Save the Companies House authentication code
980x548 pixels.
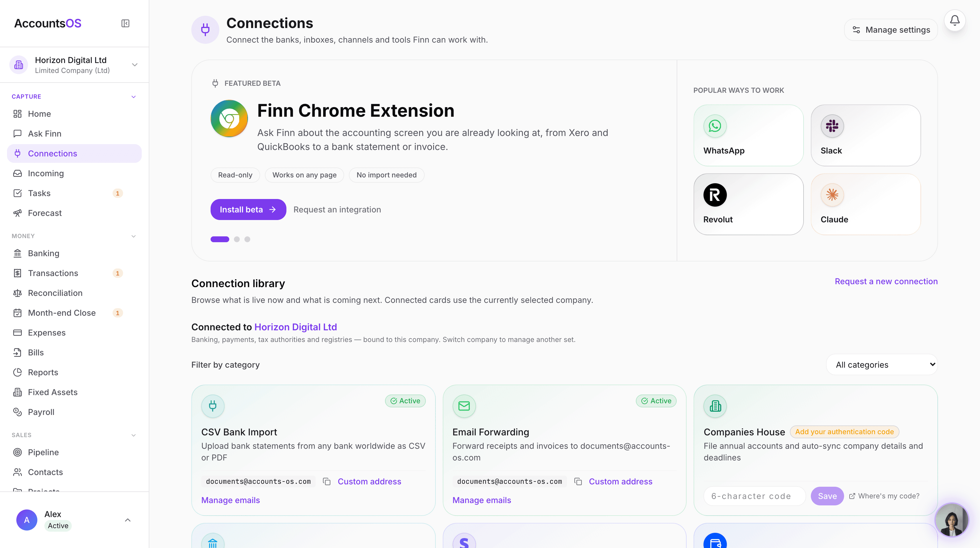827,496
